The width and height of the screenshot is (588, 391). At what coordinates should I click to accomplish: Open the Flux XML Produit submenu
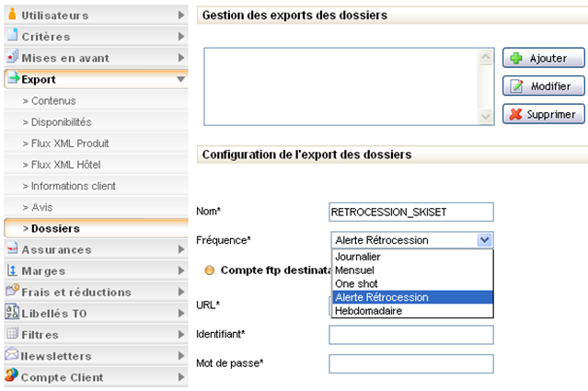pyautogui.click(x=70, y=143)
